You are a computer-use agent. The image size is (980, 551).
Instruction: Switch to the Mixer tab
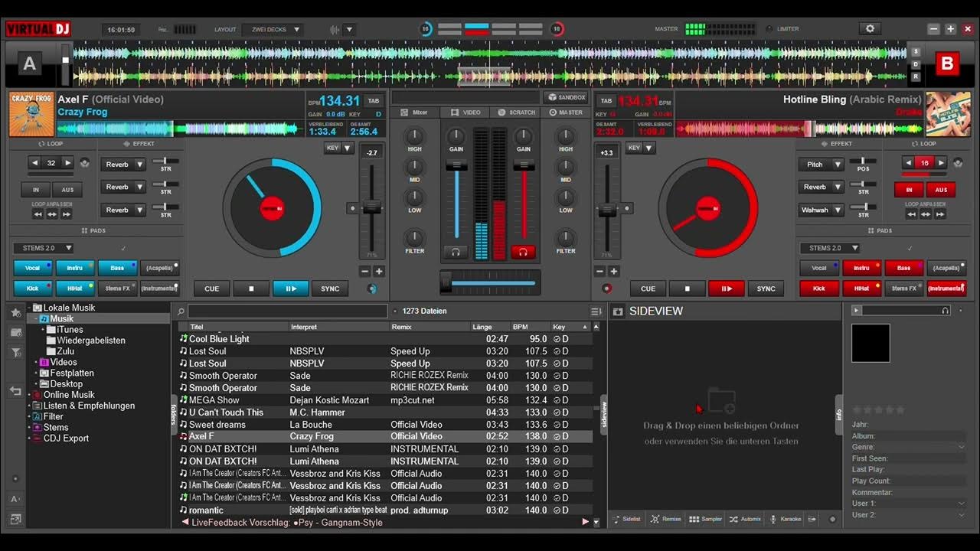415,112
